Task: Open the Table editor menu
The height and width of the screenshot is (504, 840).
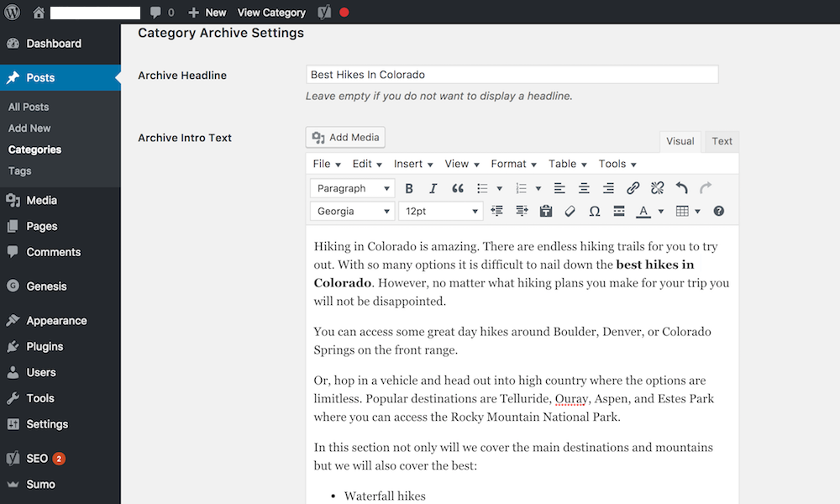Action: (x=567, y=164)
